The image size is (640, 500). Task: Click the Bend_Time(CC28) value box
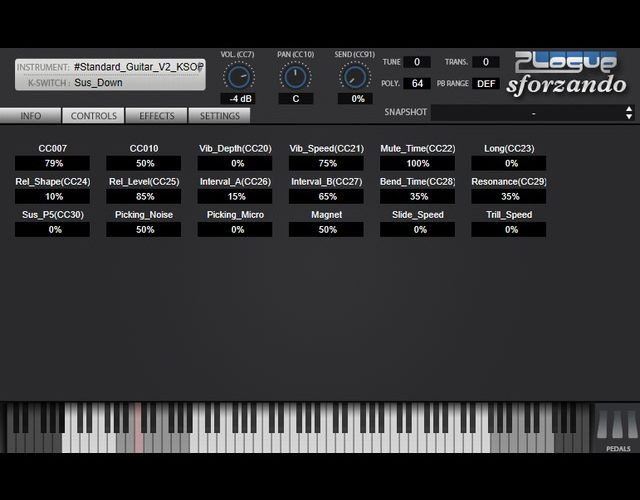coord(417,196)
